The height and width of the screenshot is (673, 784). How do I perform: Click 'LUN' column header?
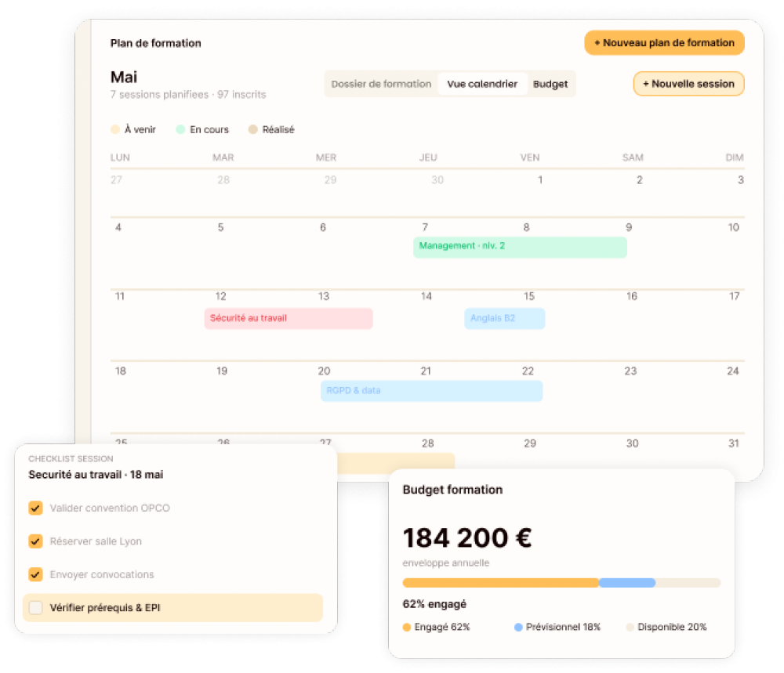120,158
